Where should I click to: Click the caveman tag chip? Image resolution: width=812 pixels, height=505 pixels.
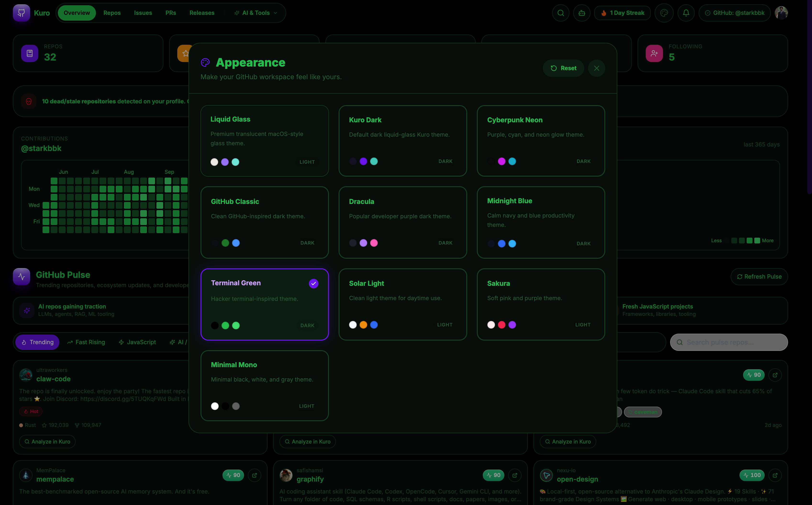[643, 412]
